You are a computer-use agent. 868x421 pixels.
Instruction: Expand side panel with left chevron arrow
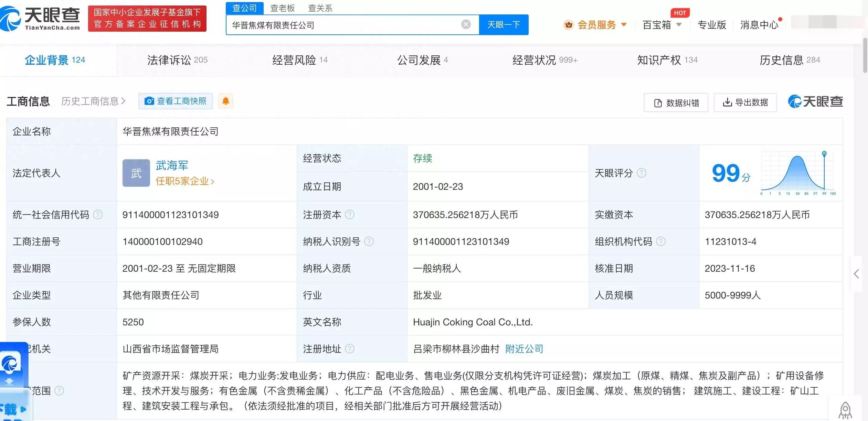[856, 274]
